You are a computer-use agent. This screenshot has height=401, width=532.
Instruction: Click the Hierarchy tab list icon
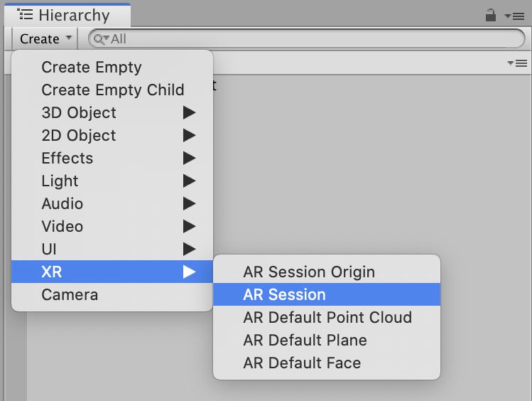coord(25,15)
